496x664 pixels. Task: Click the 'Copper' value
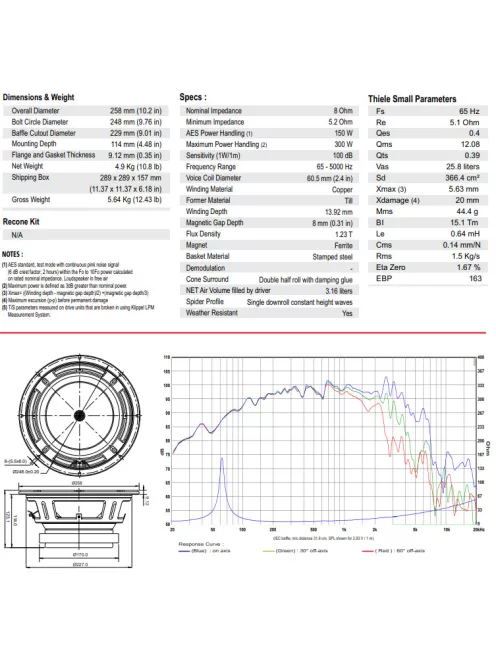[x=342, y=190]
